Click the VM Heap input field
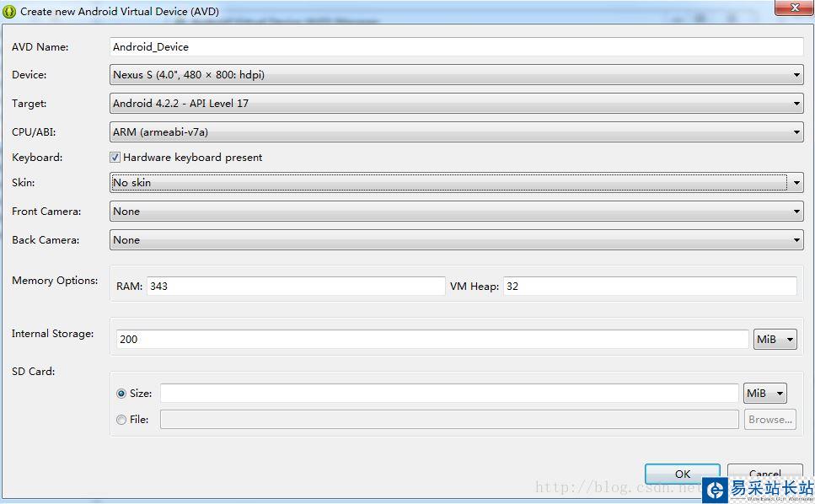 click(x=650, y=287)
